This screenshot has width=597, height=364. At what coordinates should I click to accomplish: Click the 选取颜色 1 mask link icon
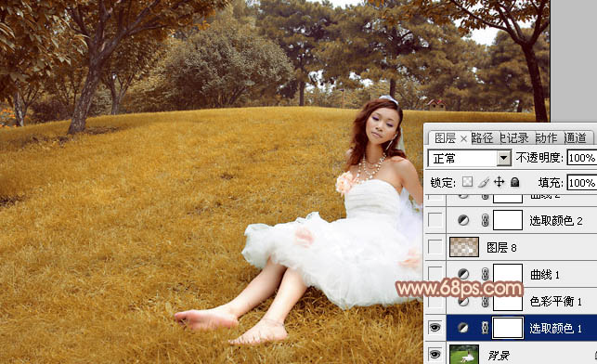click(x=485, y=328)
